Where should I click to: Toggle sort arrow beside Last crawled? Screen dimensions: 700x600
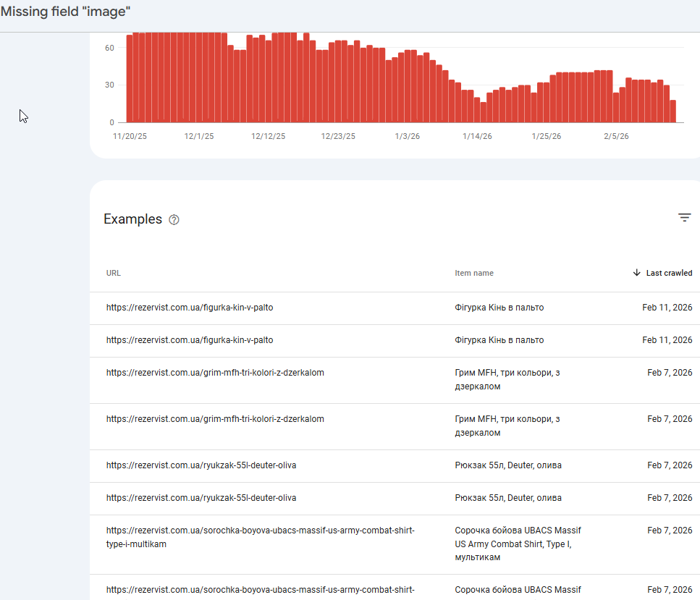636,273
